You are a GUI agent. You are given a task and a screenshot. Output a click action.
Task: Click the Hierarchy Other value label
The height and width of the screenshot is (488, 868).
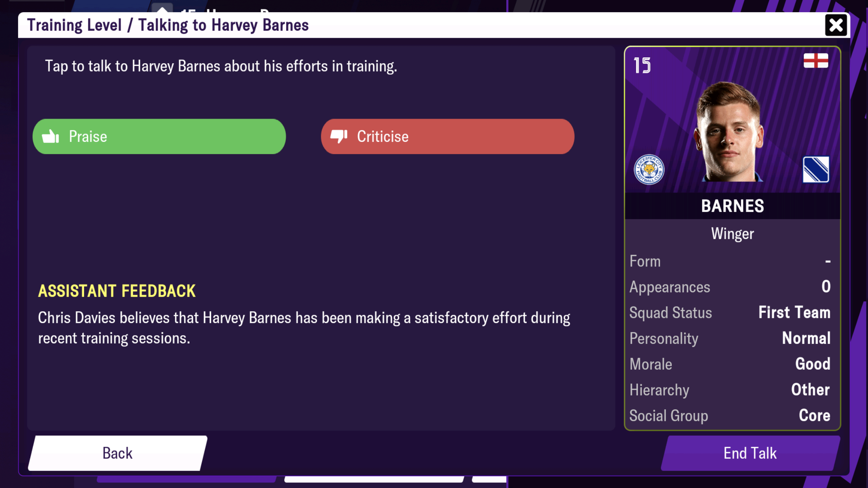809,389
